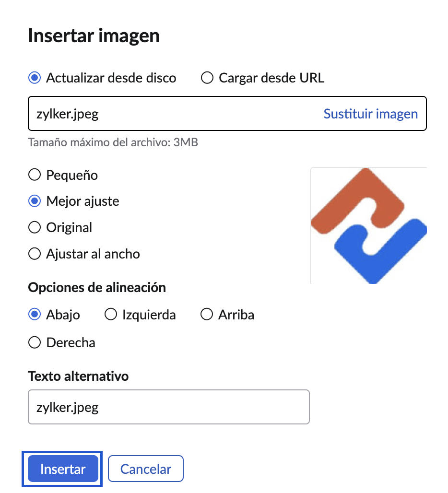The height and width of the screenshot is (493, 448).
Task: Click the Sustituir imagen link
Action: [x=370, y=114]
